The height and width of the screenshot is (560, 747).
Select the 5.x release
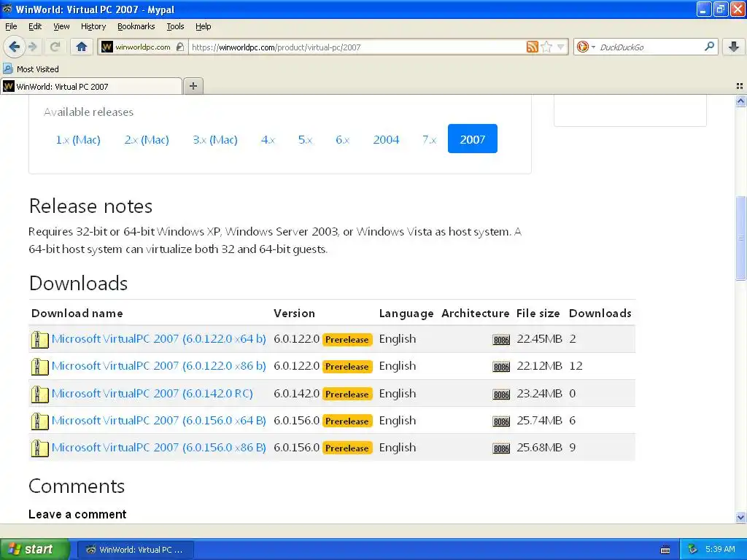point(306,139)
